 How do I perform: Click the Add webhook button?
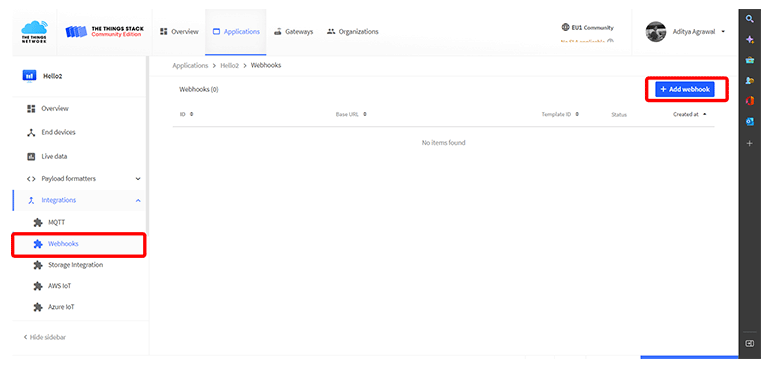pyautogui.click(x=685, y=89)
